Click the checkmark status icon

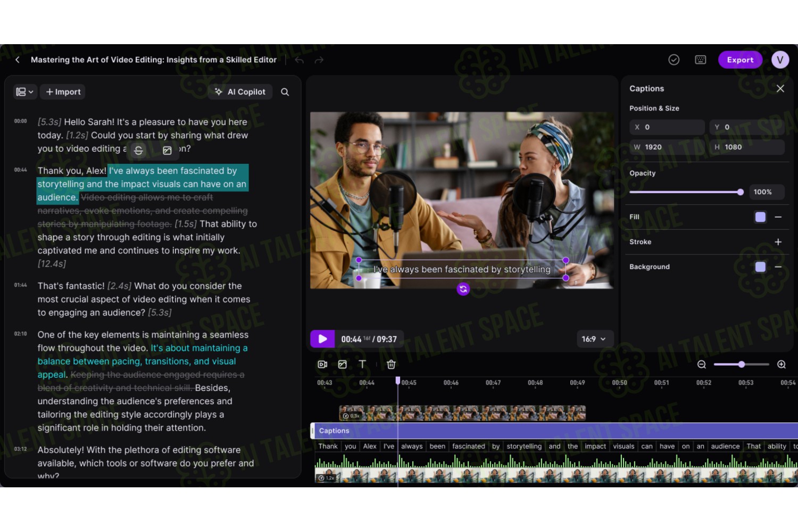[x=674, y=60]
